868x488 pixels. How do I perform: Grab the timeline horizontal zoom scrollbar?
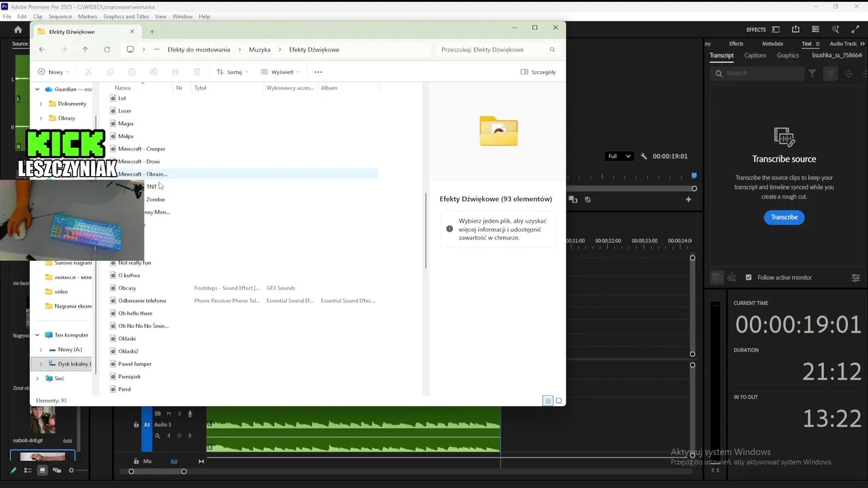157,471
